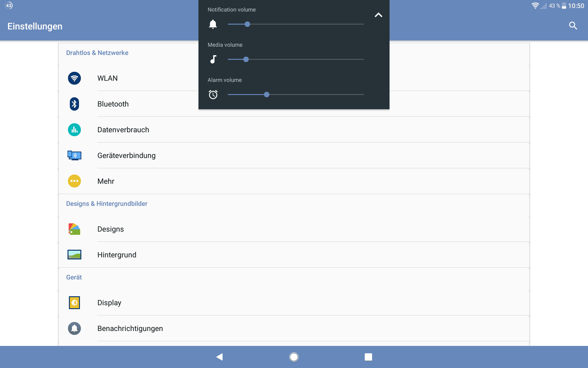Tap the Hintergrund landscape icon

(74, 255)
